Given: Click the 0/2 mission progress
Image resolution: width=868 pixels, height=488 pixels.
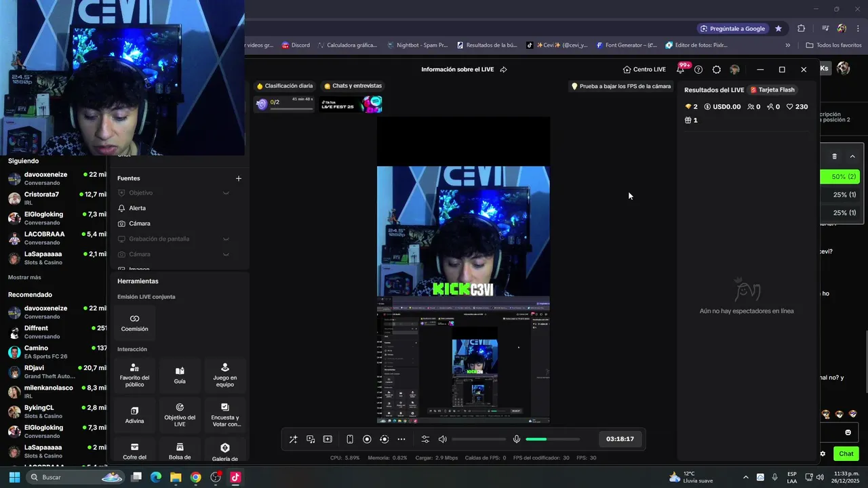Looking at the screenshot, I should (x=285, y=104).
